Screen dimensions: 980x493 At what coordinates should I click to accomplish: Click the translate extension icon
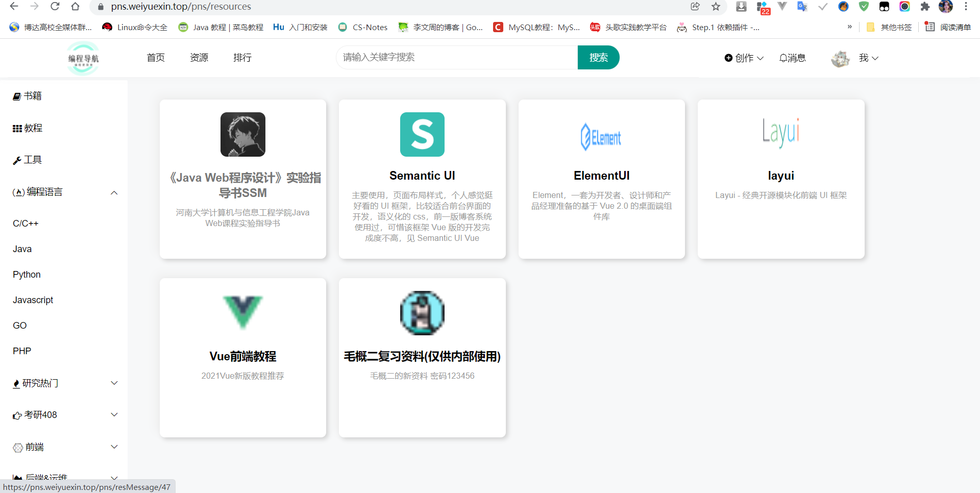pos(802,6)
